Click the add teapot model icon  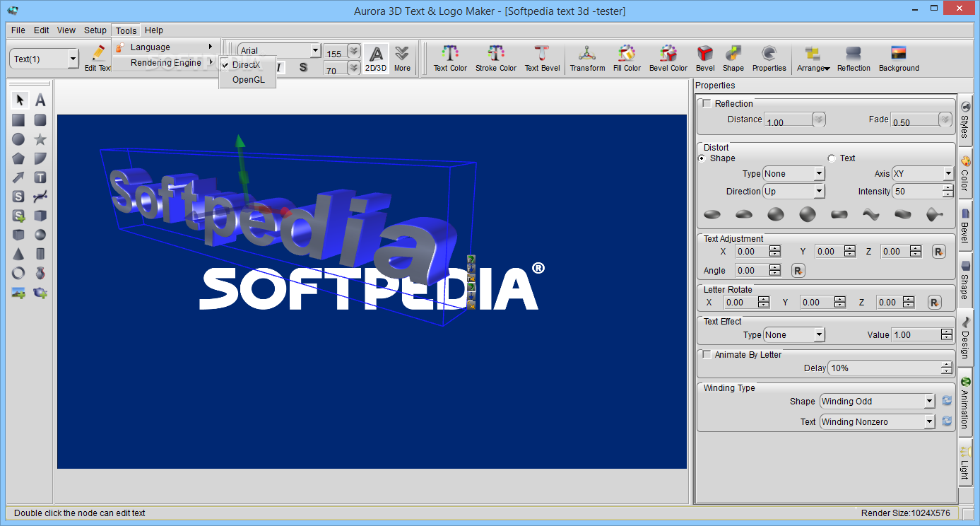(41, 292)
